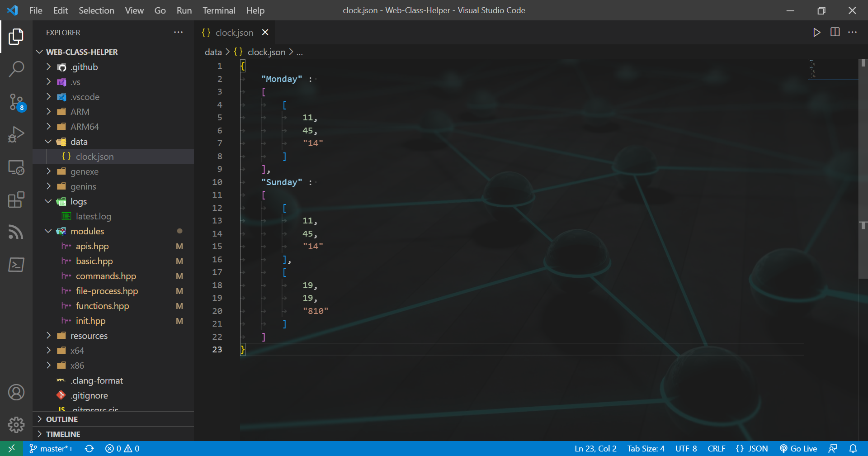This screenshot has height=456, width=868.
Task: Open the Manage settings gear
Action: tap(16, 424)
